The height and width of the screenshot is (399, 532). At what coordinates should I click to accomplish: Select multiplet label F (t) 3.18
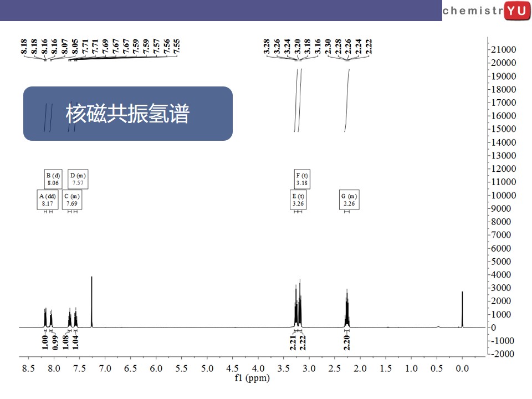point(302,179)
